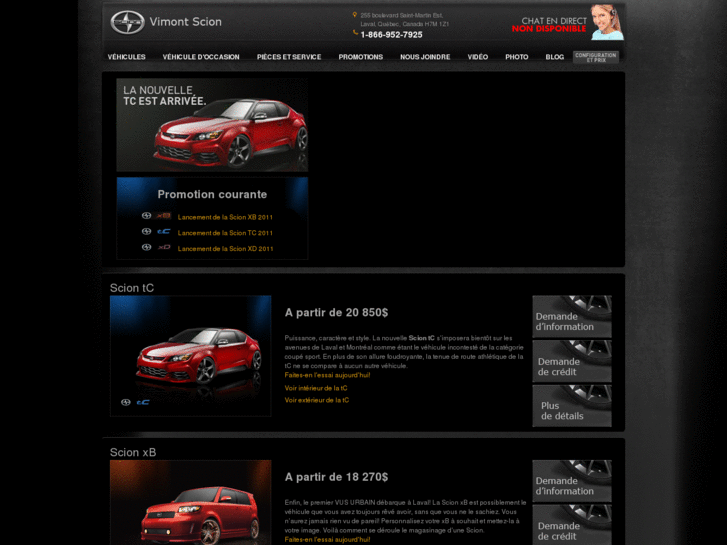Click Scion emblem beside XD 2011 launch
This screenshot has width=727, height=545.
(x=147, y=247)
